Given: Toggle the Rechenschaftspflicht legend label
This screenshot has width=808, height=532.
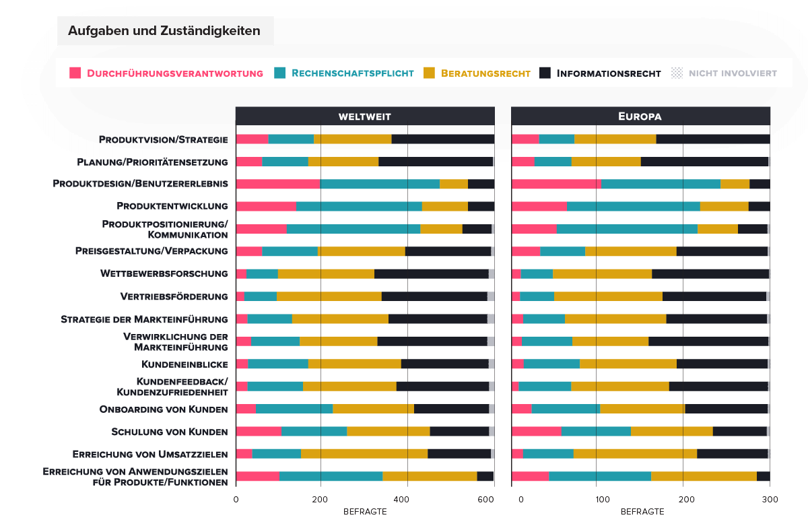Looking at the screenshot, I should pyautogui.click(x=353, y=73).
